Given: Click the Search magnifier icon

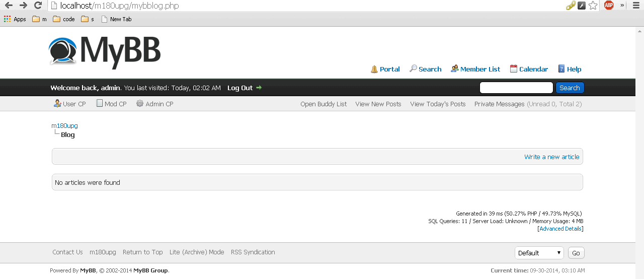Looking at the screenshot, I should (x=413, y=69).
